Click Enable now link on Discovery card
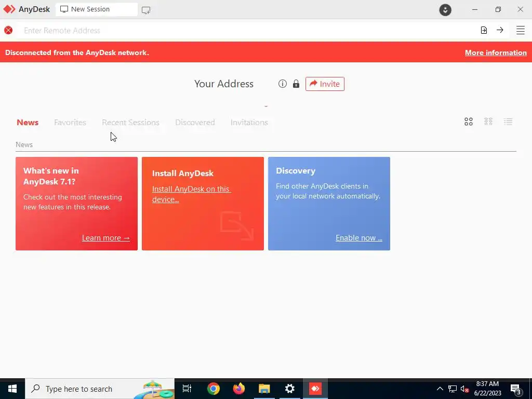532x399 pixels. coord(359,238)
